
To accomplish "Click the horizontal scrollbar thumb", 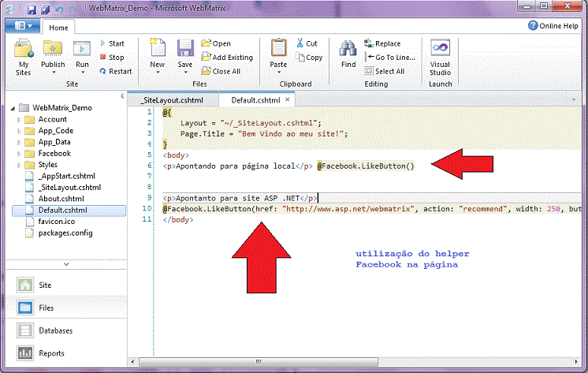I will click(x=259, y=362).
